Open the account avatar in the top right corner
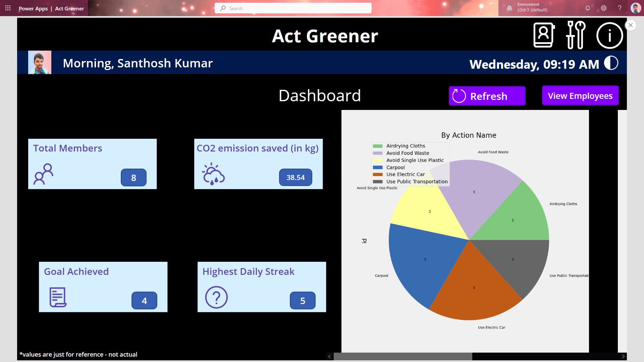Image resolution: width=644 pixels, height=362 pixels. (635, 8)
